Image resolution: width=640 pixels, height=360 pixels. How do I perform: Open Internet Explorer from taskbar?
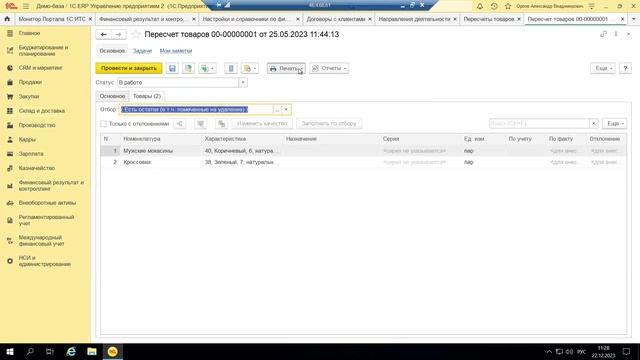point(71,351)
